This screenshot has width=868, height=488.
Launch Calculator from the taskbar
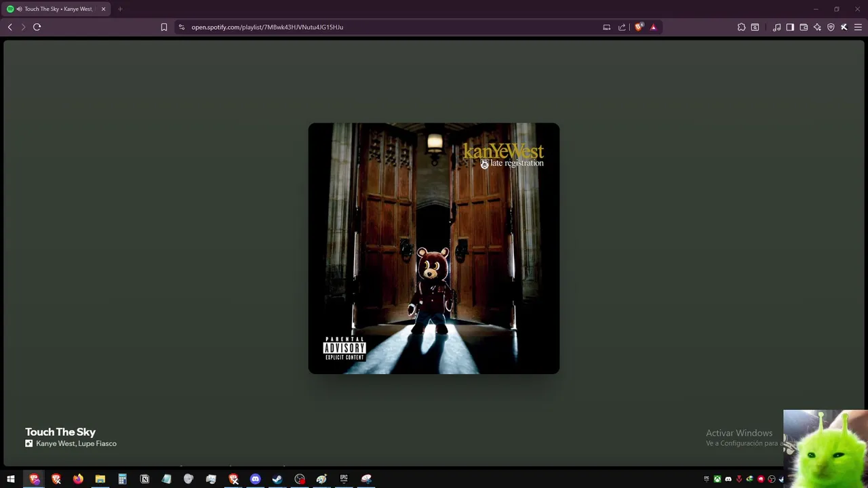122,479
